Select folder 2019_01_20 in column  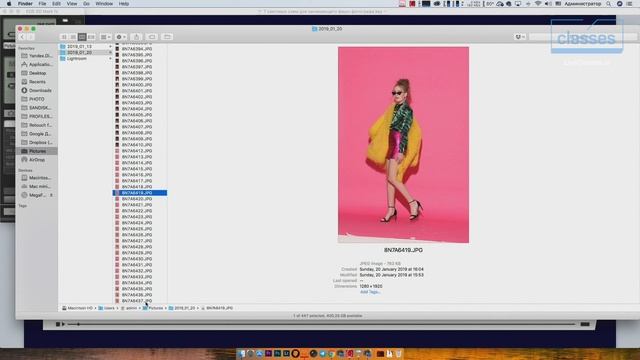click(x=86, y=52)
